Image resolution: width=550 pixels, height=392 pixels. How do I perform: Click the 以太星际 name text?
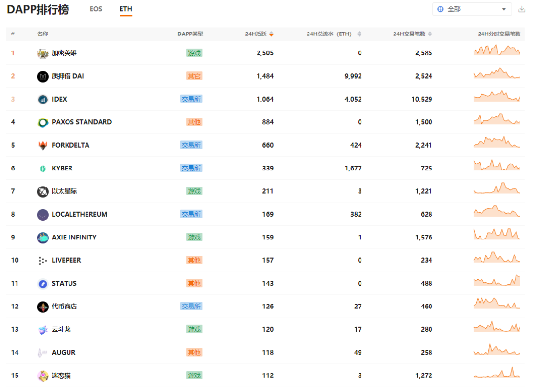coord(64,191)
